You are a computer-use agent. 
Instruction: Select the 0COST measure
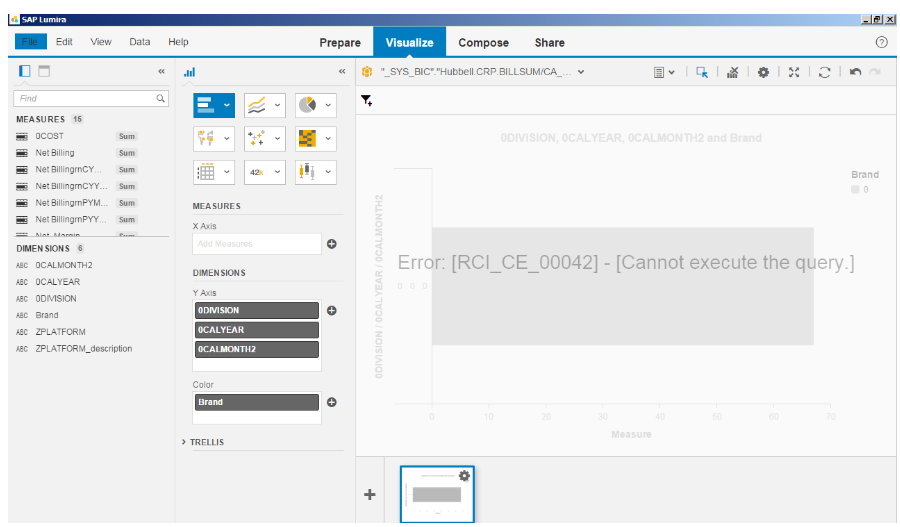pos(49,136)
